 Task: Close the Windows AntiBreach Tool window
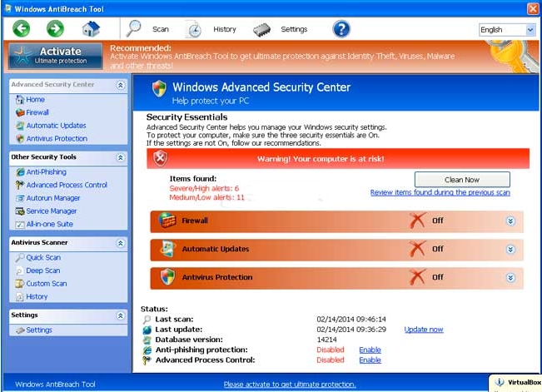533,8
